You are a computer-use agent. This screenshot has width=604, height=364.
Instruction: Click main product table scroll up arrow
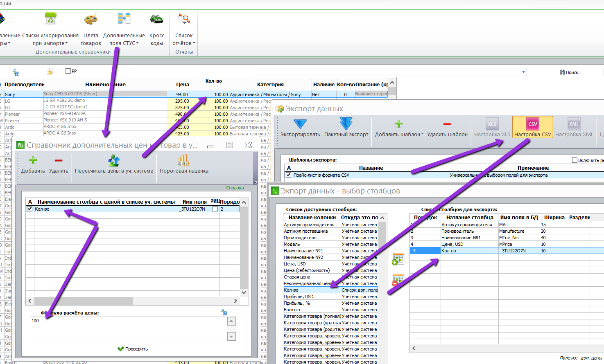click(x=392, y=82)
